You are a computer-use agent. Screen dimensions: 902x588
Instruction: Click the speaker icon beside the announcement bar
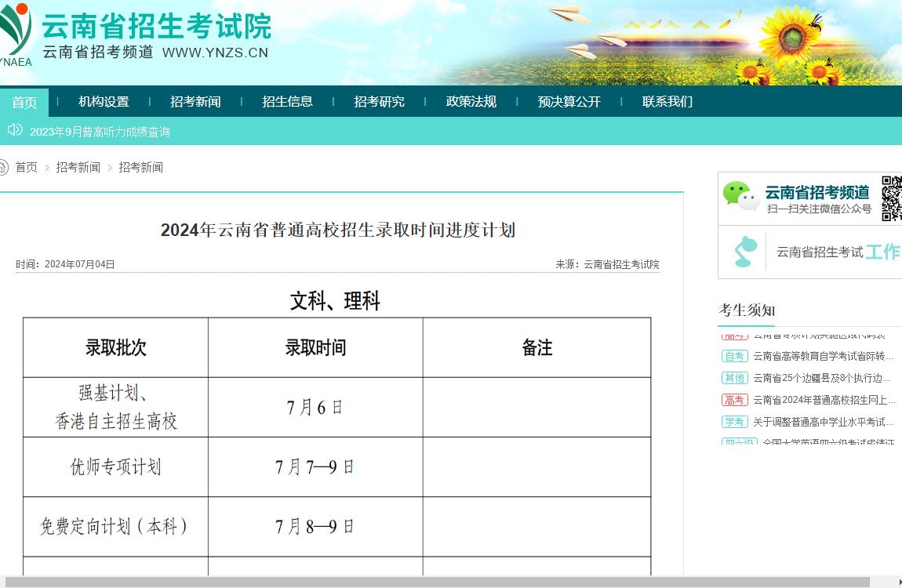coord(14,131)
